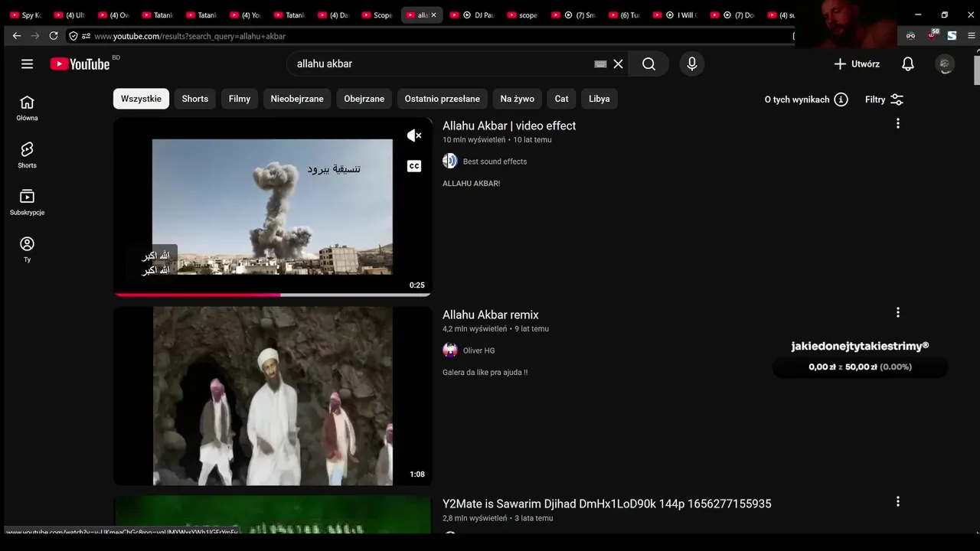Click the uBlock extension icon with badge 50
This screenshot has height=551, width=980.
(x=933, y=35)
